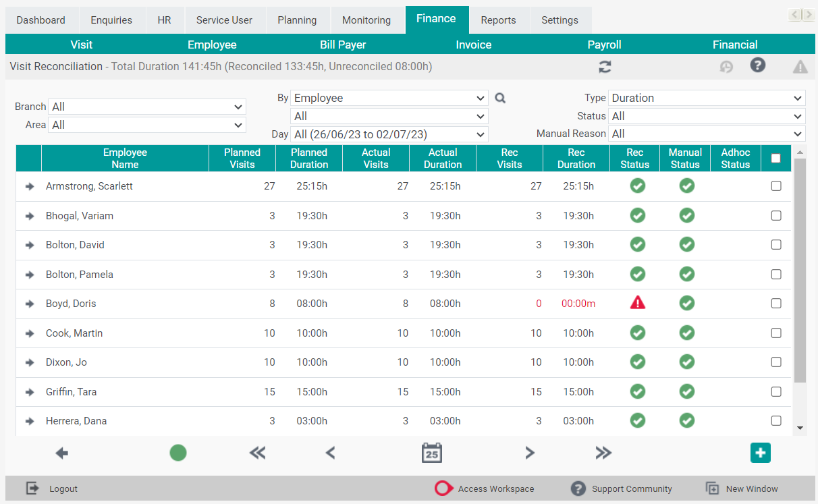Open the Monitoring tab

pos(366,20)
